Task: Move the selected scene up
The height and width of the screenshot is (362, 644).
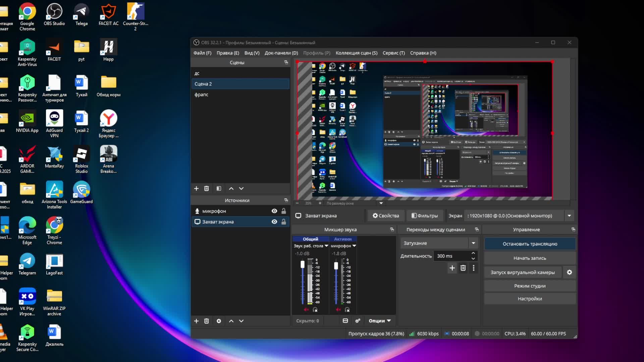Action: click(231, 188)
